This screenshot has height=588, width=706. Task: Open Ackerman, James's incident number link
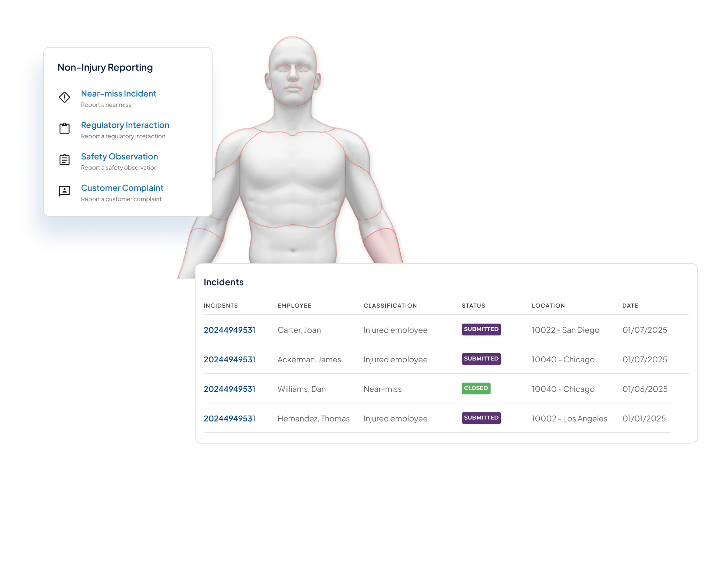pos(229,359)
